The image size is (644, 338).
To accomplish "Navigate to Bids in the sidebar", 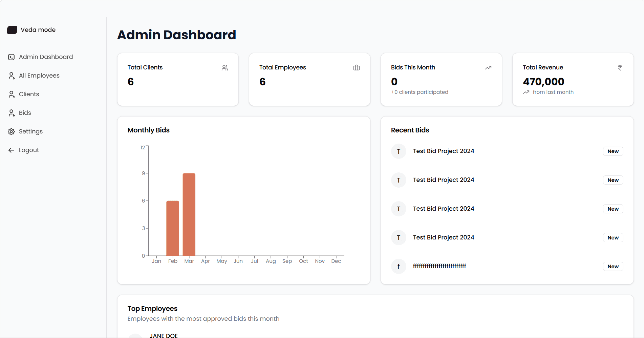I will tap(25, 113).
